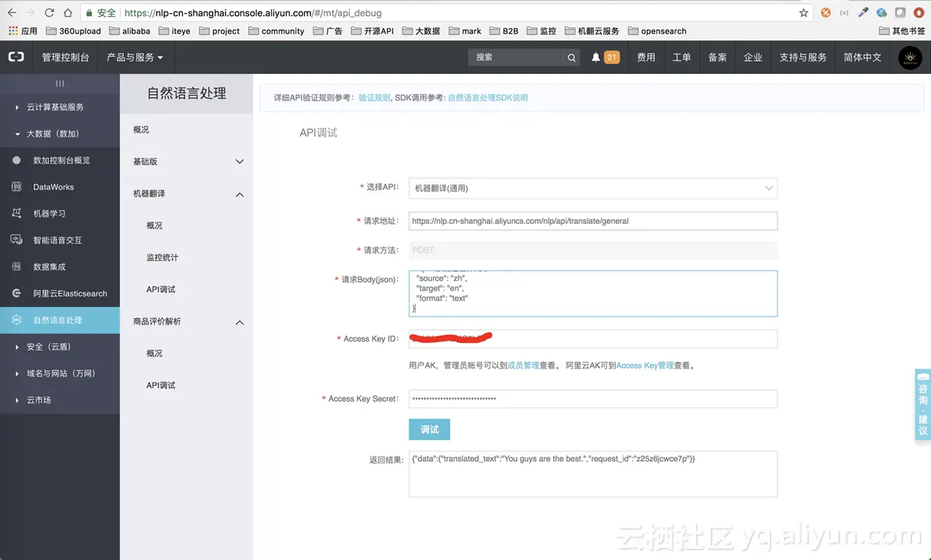The height and width of the screenshot is (560, 931).
Task: Open 监控统计 under 机器翻译
Action: (x=162, y=257)
